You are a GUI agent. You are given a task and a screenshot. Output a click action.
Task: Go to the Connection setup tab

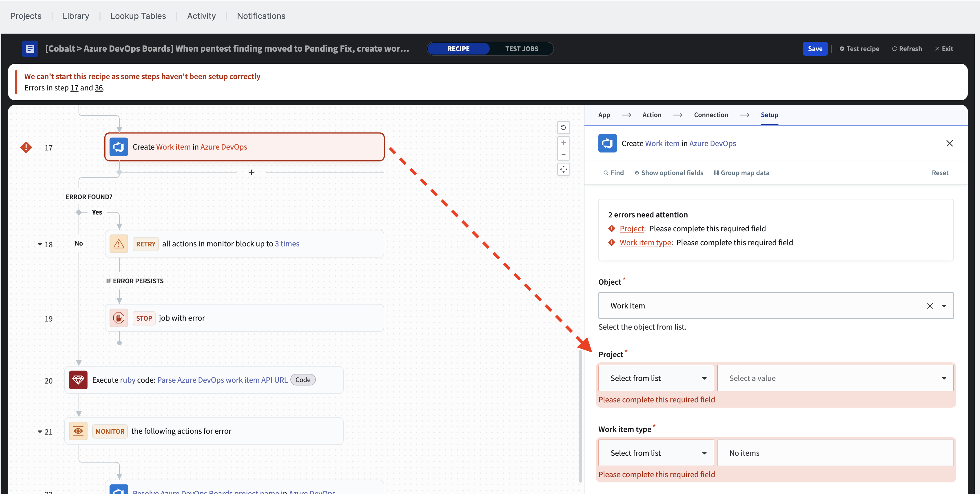click(711, 115)
